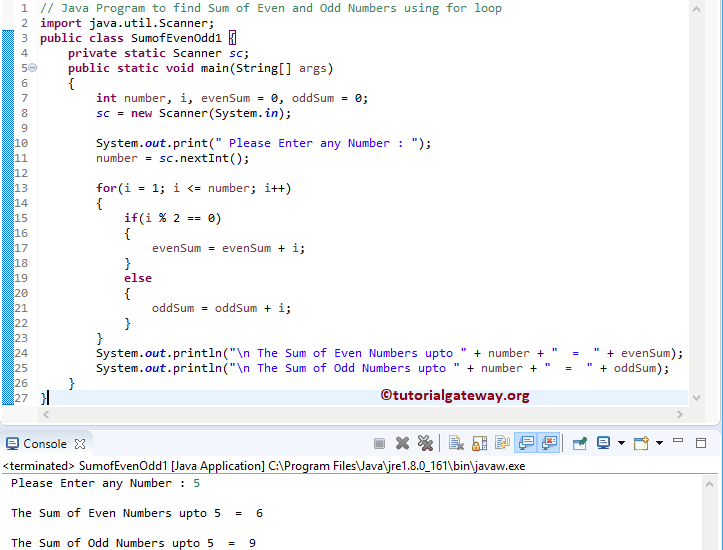Viewport: 723px width, 550px height.
Task: Click console output 'Sum of Odd Numbers upto 5'
Action: pyautogui.click(x=126, y=543)
